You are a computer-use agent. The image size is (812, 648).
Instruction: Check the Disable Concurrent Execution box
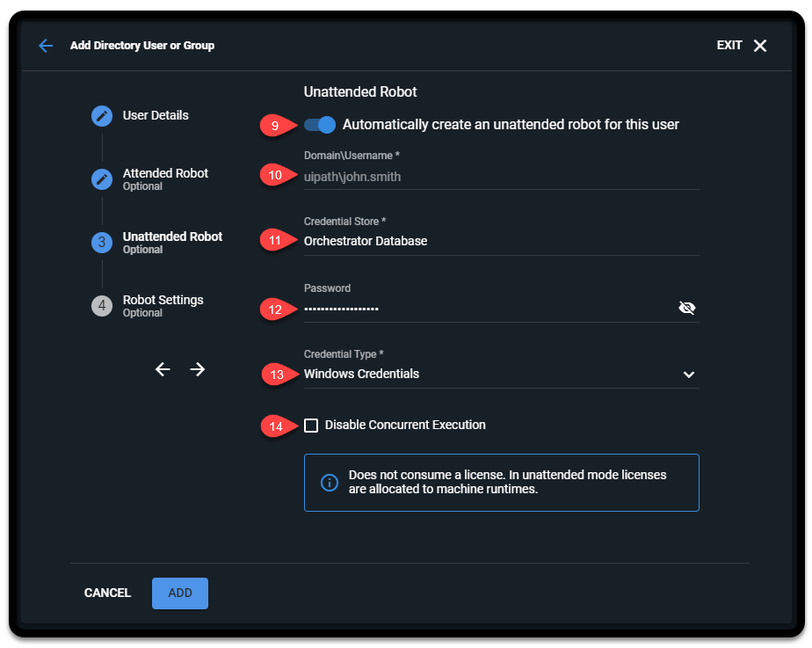[312, 426]
